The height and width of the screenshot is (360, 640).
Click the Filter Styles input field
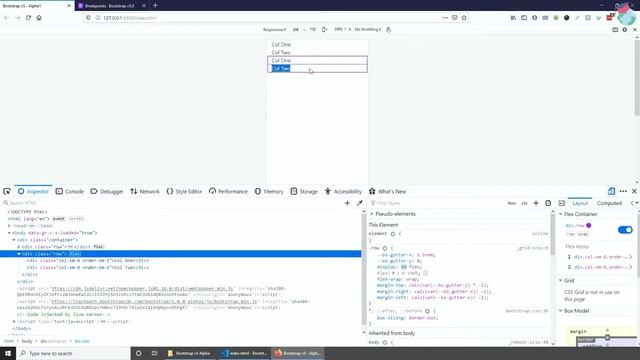437,203
